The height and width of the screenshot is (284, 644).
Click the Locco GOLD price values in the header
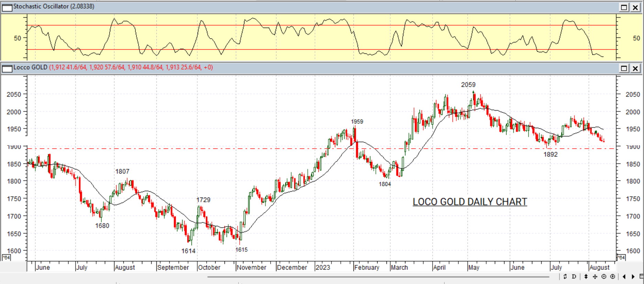131,67
